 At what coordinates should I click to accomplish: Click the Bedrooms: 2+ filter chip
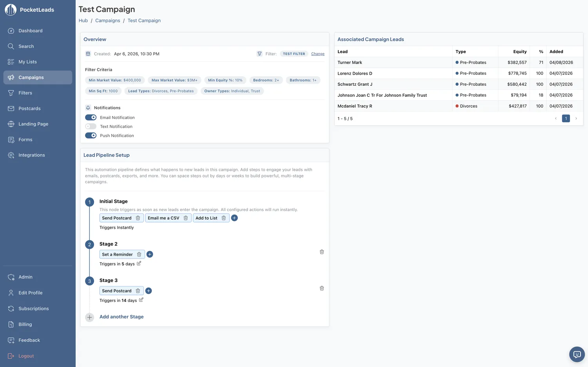click(x=266, y=80)
